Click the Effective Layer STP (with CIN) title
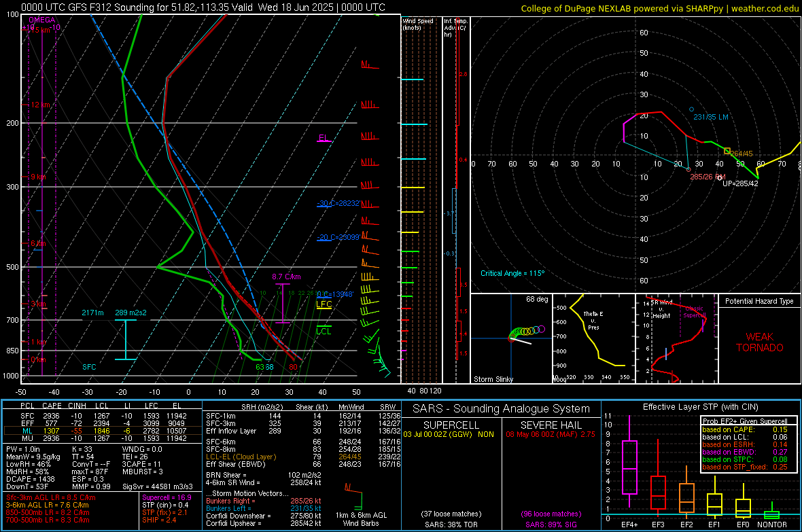Viewport: 802px width, 532px height. pos(700,407)
